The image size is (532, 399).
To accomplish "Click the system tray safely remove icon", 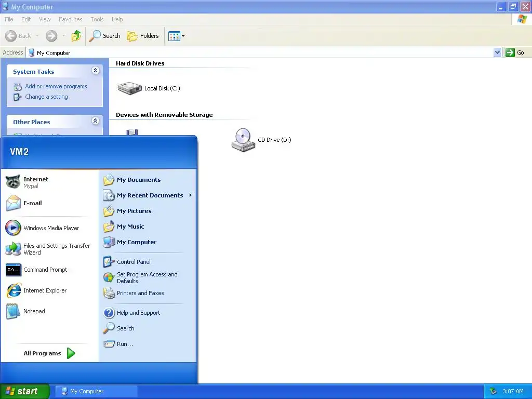I will [x=494, y=391].
